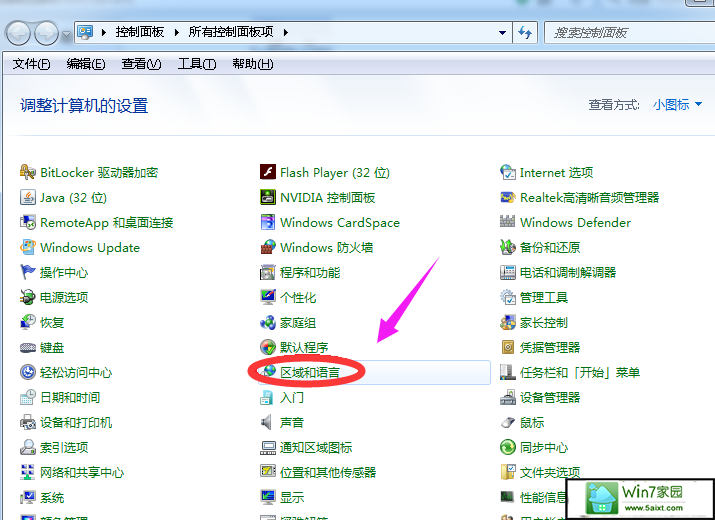The image size is (715, 520).
Task: Open Windows 防火墙 icon
Action: coord(268,248)
